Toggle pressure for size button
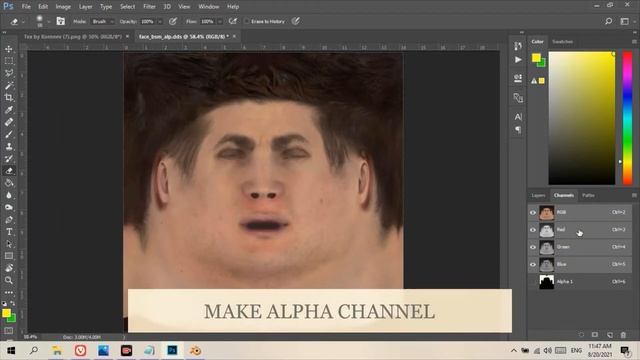640x360 pixels. 296,21
